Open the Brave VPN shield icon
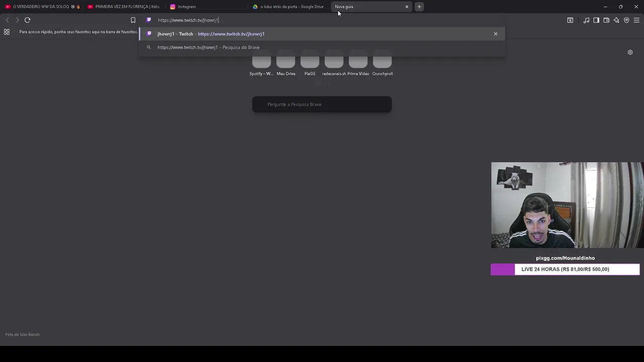Screen dimensions: 644x362 [x=626, y=20]
